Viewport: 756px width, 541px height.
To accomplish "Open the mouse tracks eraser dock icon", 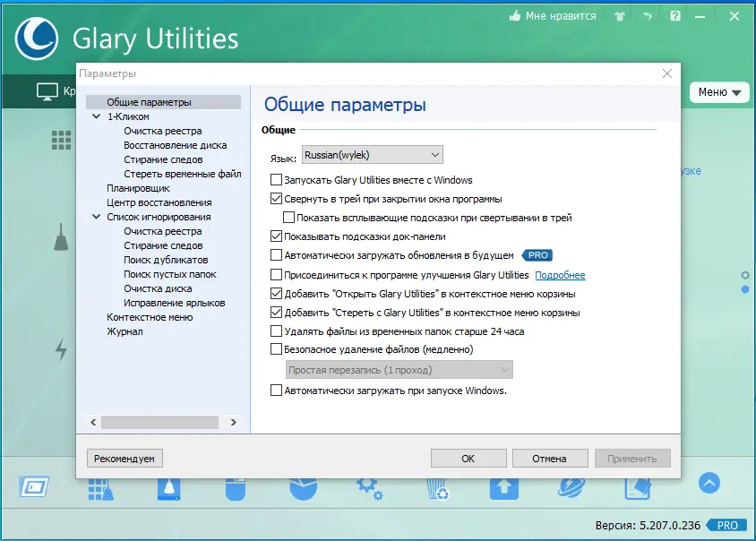I will click(x=236, y=489).
